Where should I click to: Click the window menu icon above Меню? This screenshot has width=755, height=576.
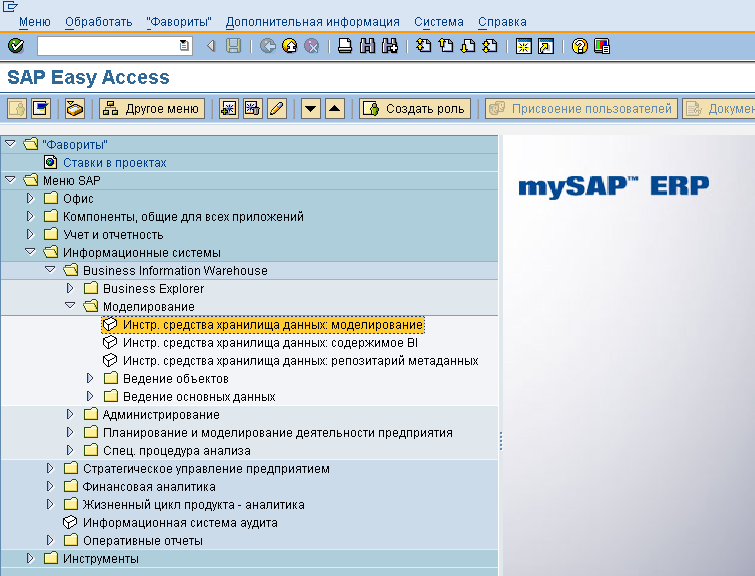(x=10, y=6)
